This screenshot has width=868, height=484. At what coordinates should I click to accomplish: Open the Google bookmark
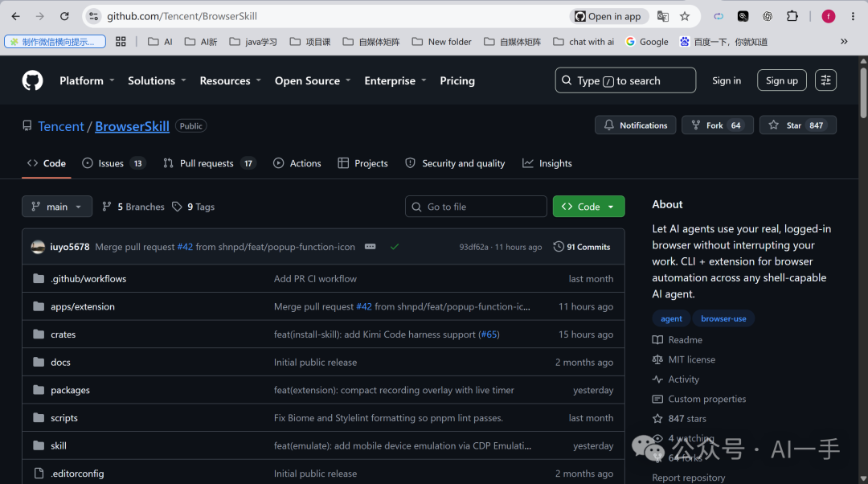646,42
